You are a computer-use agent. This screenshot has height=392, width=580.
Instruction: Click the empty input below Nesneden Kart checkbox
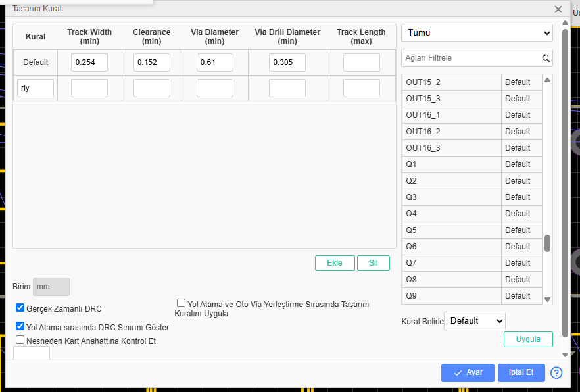tap(32, 353)
